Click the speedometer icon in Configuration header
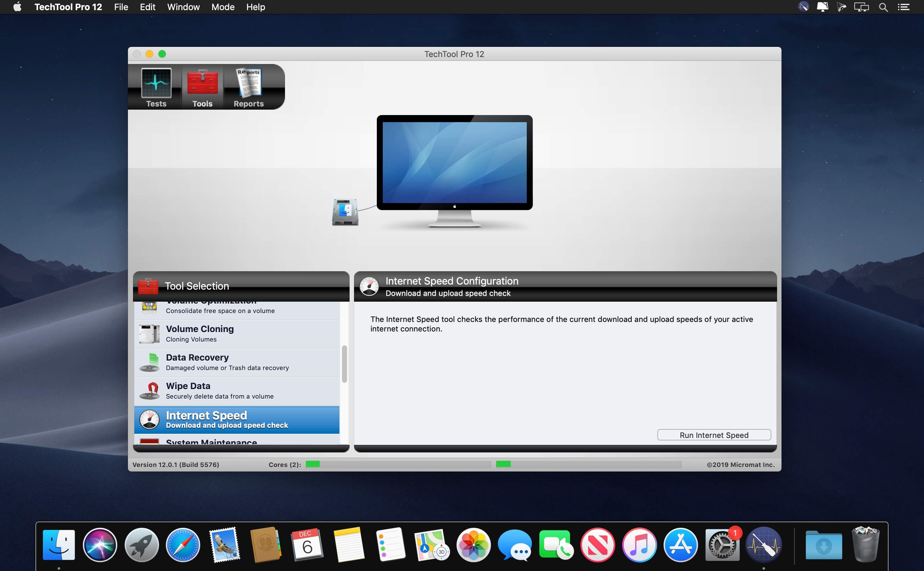924x571 pixels. [x=369, y=286]
